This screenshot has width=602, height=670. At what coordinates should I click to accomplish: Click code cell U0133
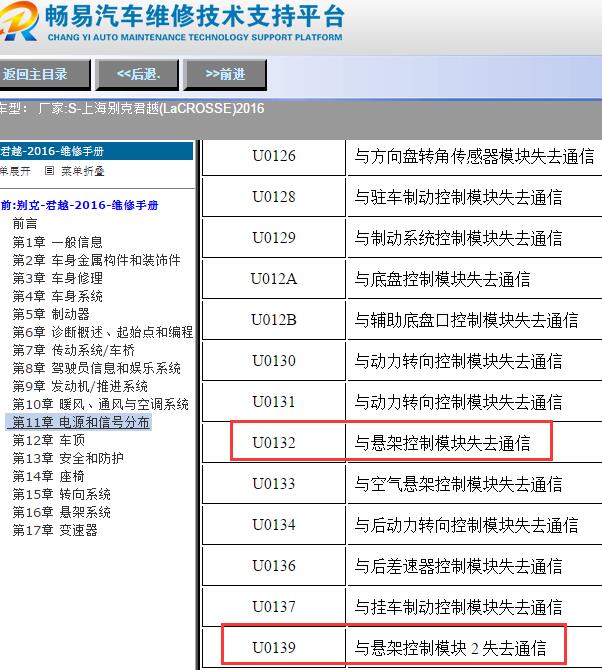[x=274, y=484]
